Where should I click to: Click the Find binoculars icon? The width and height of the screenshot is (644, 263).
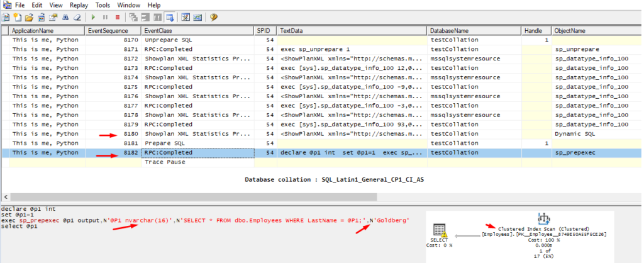coord(65,17)
